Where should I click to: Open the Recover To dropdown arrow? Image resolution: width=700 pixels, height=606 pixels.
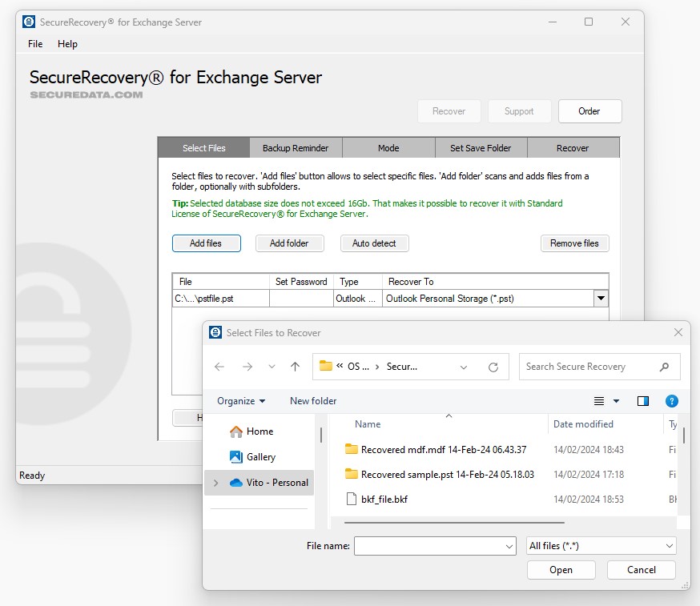(600, 299)
